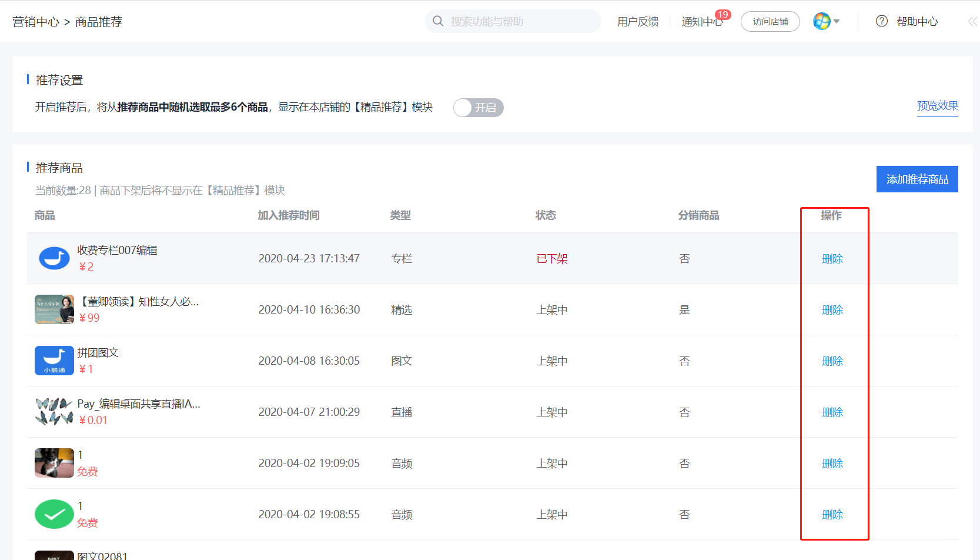Delete 董卿领读 product row
The width and height of the screenshot is (980, 560).
point(832,310)
